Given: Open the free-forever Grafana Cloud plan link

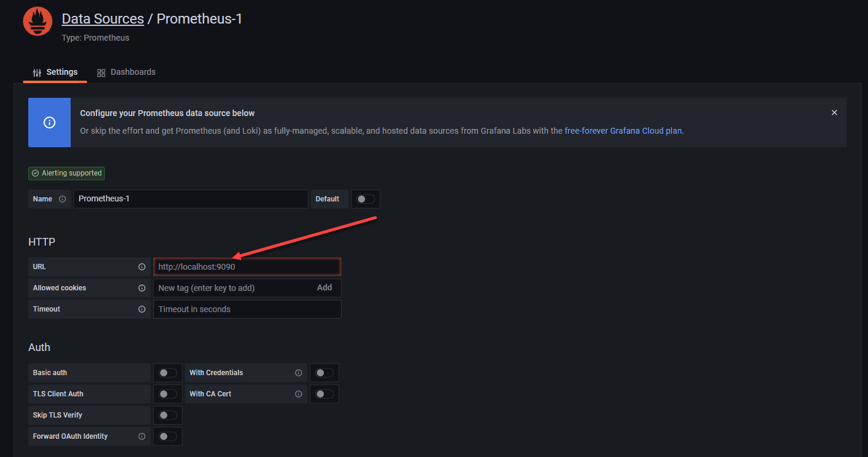Looking at the screenshot, I should 624,131.
